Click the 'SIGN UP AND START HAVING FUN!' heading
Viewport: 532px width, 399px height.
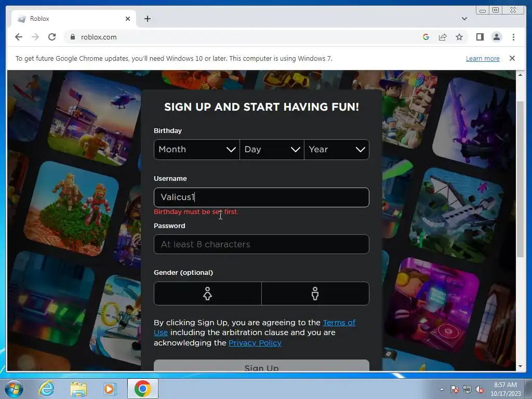261,107
